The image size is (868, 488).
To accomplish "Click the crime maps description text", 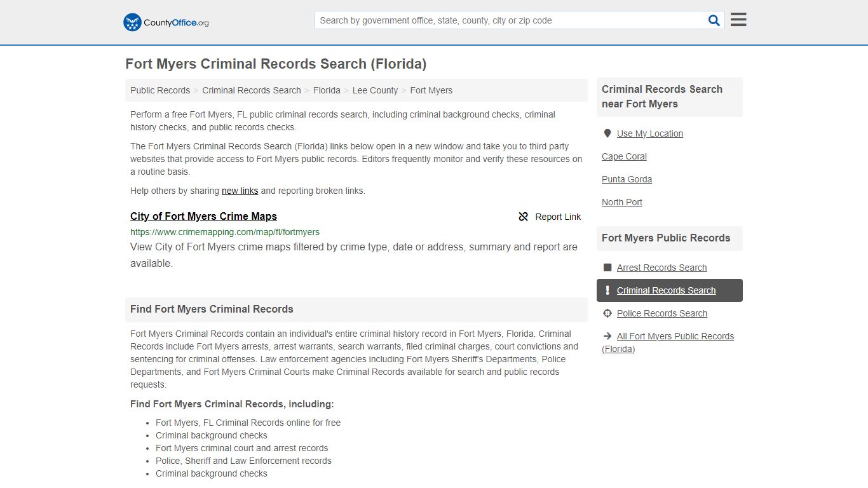I will [354, 255].
